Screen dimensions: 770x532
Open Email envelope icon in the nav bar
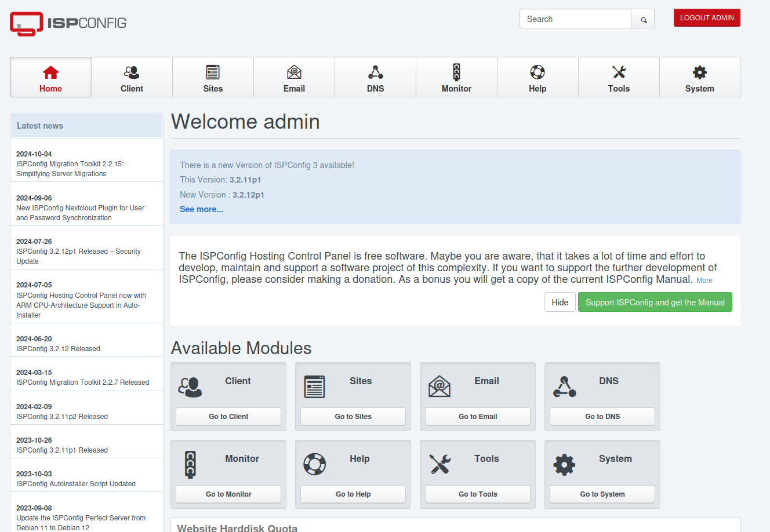294,72
